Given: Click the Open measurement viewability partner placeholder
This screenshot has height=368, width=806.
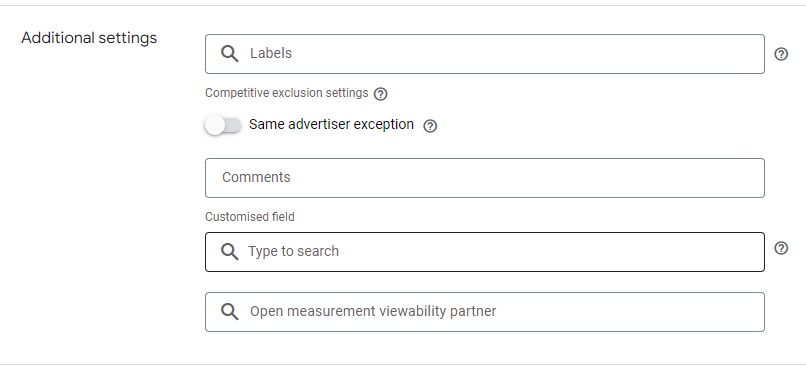Looking at the screenshot, I should 373,311.
